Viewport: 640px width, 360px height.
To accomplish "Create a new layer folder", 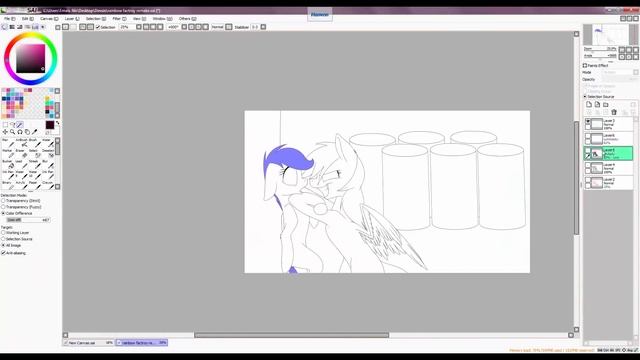I will click(606, 104).
